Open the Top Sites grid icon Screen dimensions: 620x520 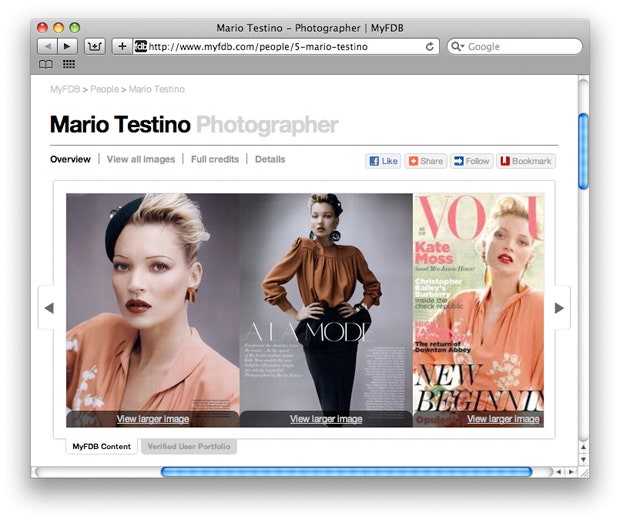(69, 64)
